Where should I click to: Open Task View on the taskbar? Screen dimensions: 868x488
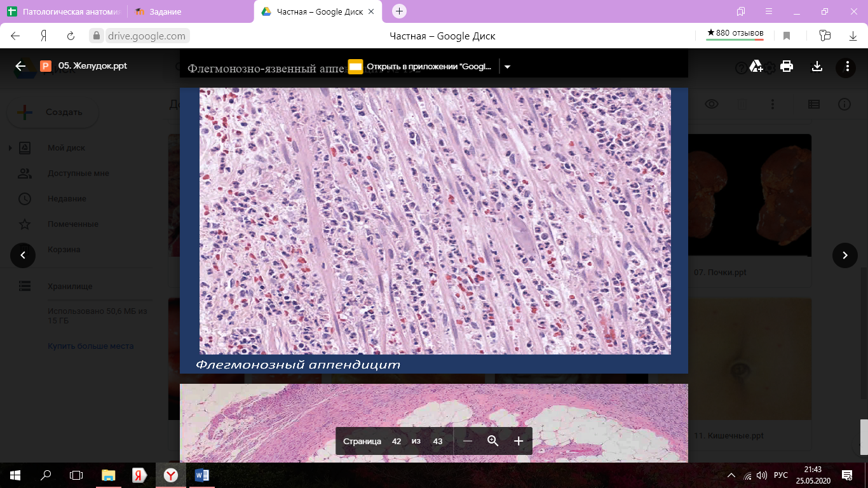pyautogui.click(x=76, y=475)
